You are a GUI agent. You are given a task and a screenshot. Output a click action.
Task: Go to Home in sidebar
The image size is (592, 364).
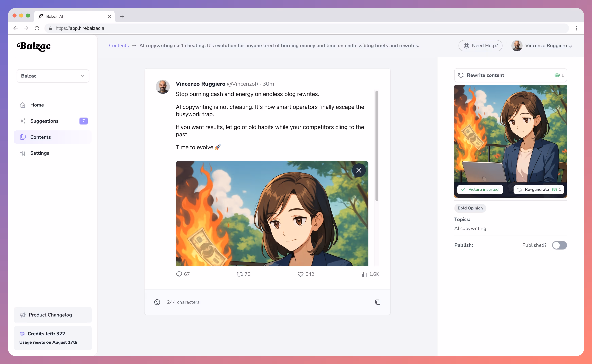[x=53, y=105]
